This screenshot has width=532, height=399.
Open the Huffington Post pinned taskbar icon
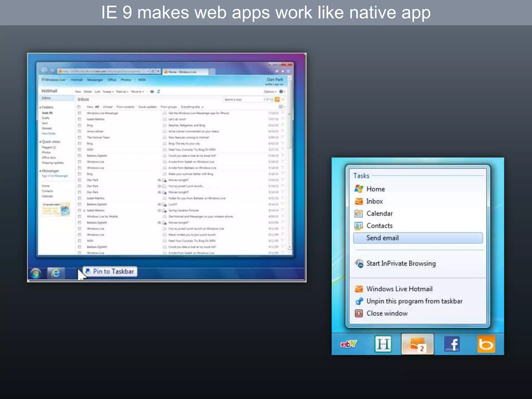(383, 344)
